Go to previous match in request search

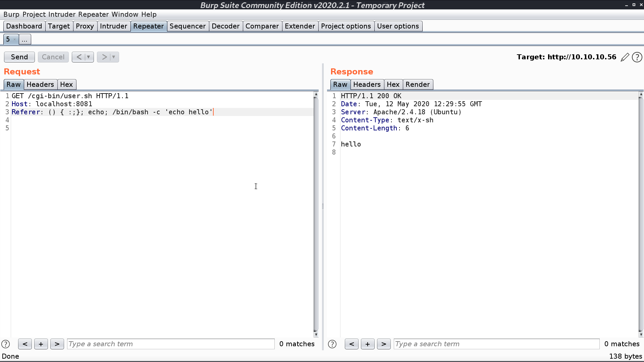[25, 344]
